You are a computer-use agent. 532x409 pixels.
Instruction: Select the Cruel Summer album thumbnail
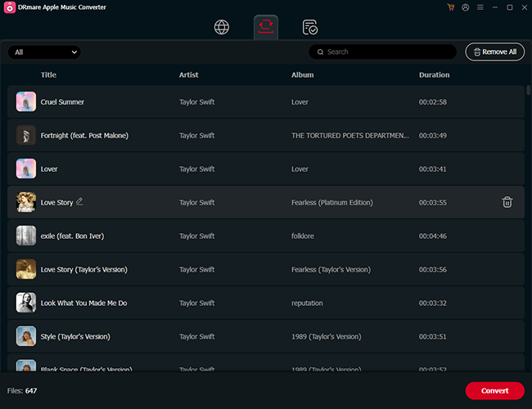pos(26,101)
